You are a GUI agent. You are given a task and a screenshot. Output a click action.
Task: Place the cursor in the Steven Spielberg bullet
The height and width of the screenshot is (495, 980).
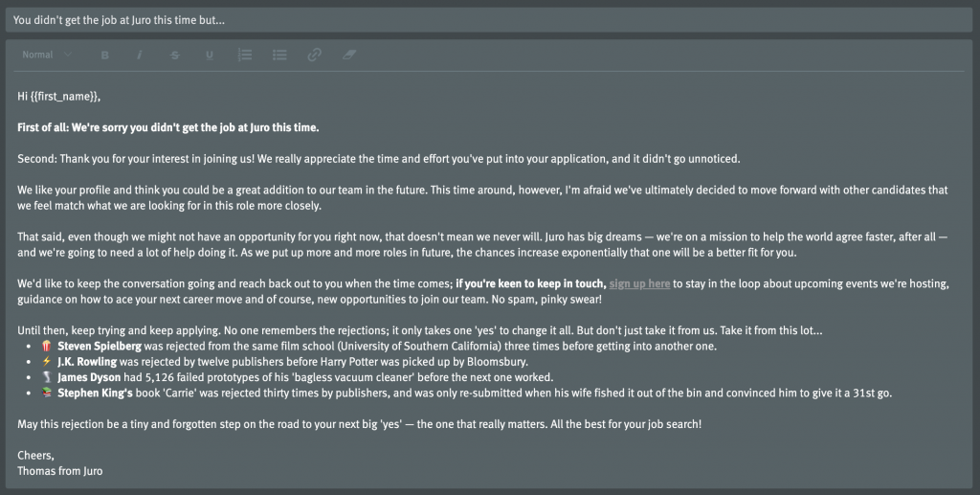387,347
